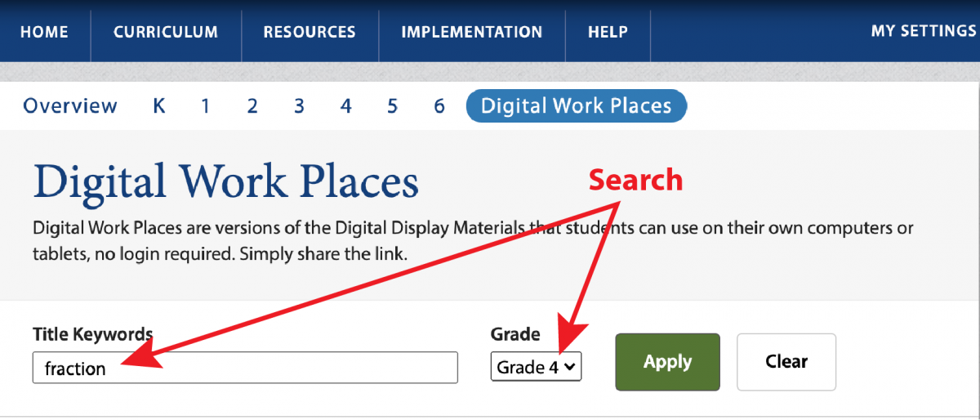The image size is (980, 420).
Task: Select the Digital Work Places tab
Action: (577, 106)
